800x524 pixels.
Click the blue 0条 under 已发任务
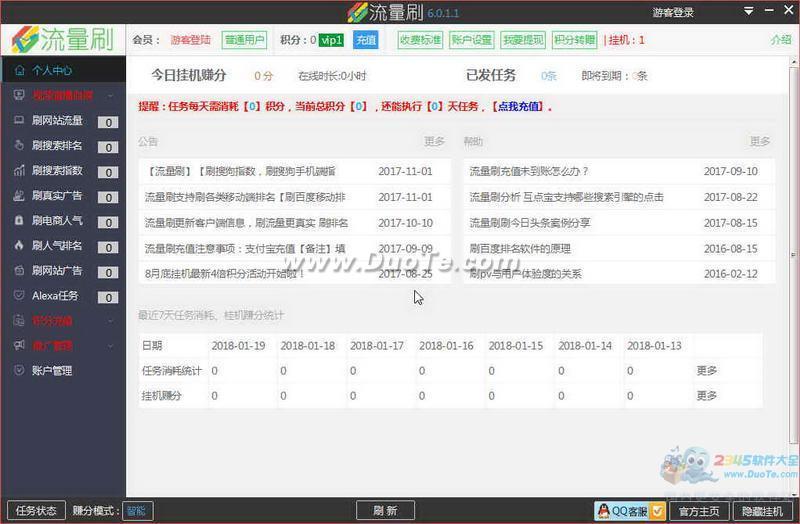(548, 76)
